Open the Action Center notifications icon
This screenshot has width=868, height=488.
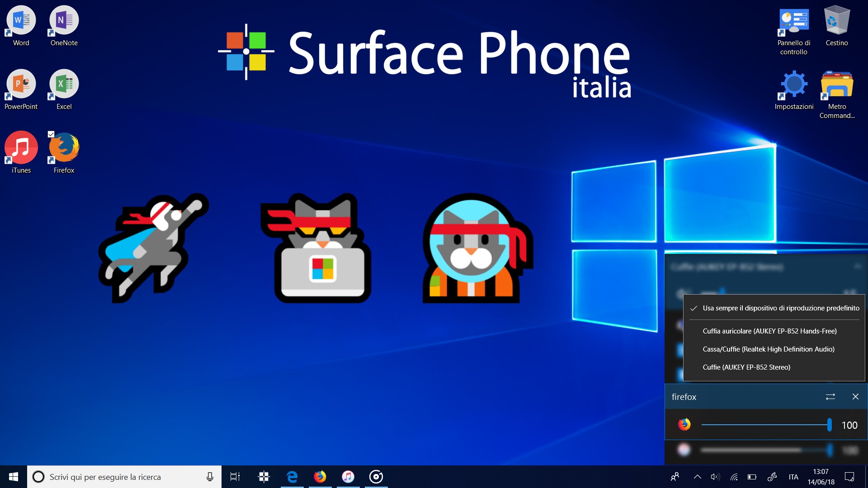click(x=849, y=477)
